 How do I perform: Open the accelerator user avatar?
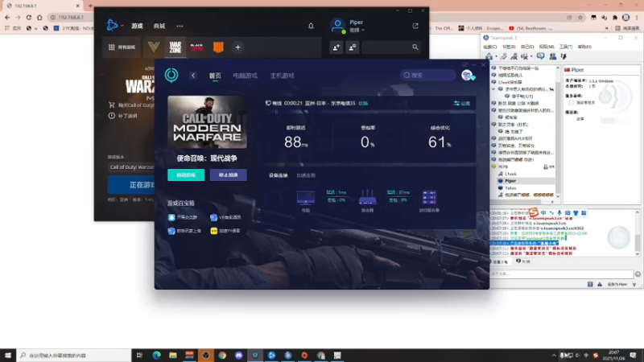coord(467,75)
